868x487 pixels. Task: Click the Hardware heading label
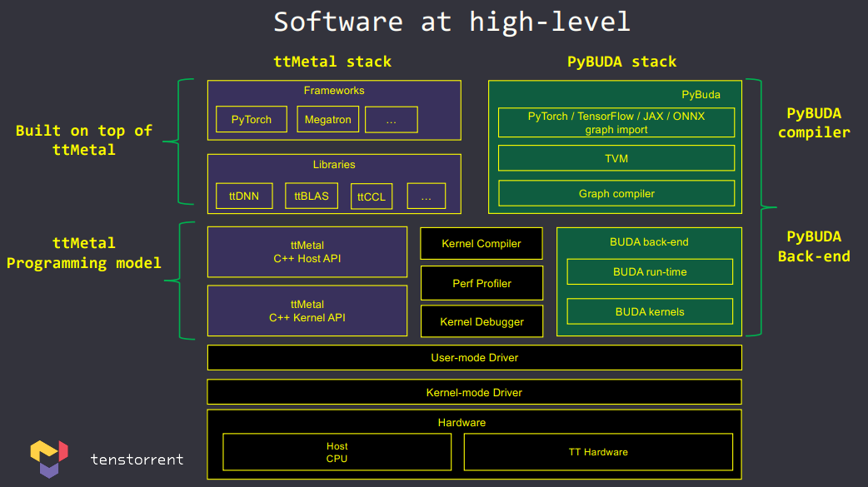click(461, 422)
